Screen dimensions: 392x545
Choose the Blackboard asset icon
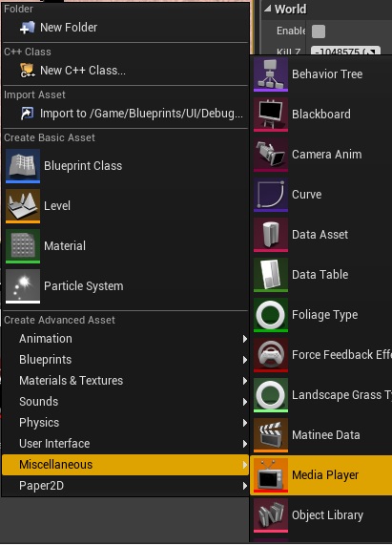pos(271,115)
